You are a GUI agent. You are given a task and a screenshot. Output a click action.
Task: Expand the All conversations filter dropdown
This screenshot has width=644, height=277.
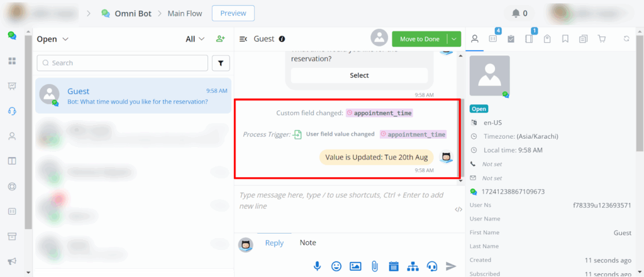[195, 39]
